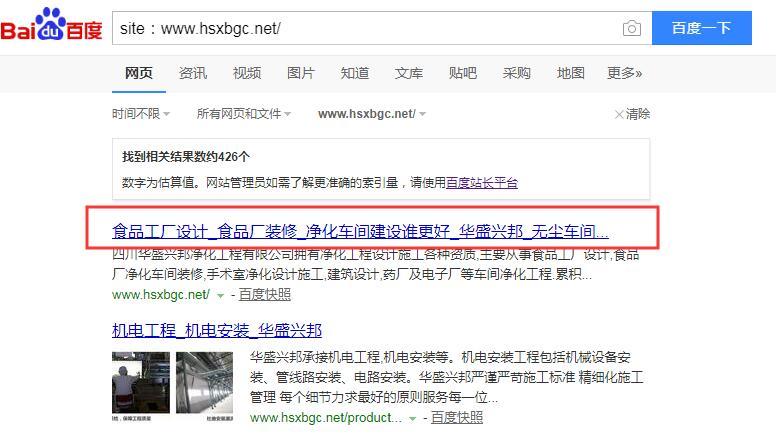Expand arrow beside the product result URL
Viewport: 776px width, 434px height.
tap(412, 419)
